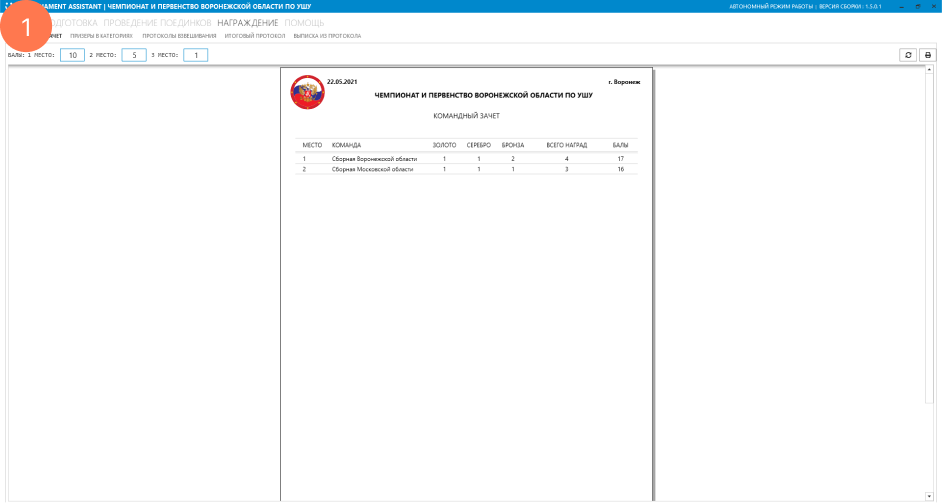The height and width of the screenshot is (503, 942).
Task: Click the federation emblem logo in the report
Action: tap(307, 92)
